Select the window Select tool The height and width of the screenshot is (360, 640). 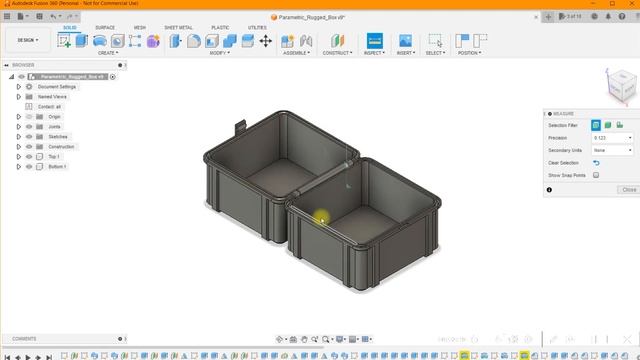[435, 41]
